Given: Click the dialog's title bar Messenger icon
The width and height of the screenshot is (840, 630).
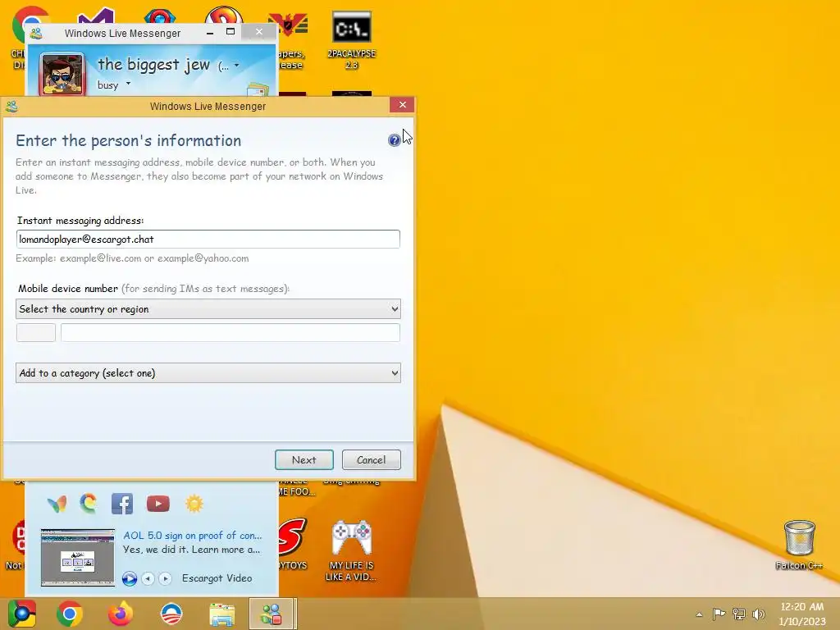Looking at the screenshot, I should (x=11, y=106).
